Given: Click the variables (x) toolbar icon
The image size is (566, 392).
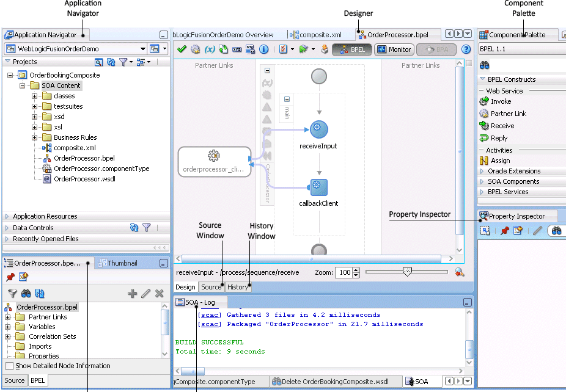Looking at the screenshot, I should click(x=210, y=49).
